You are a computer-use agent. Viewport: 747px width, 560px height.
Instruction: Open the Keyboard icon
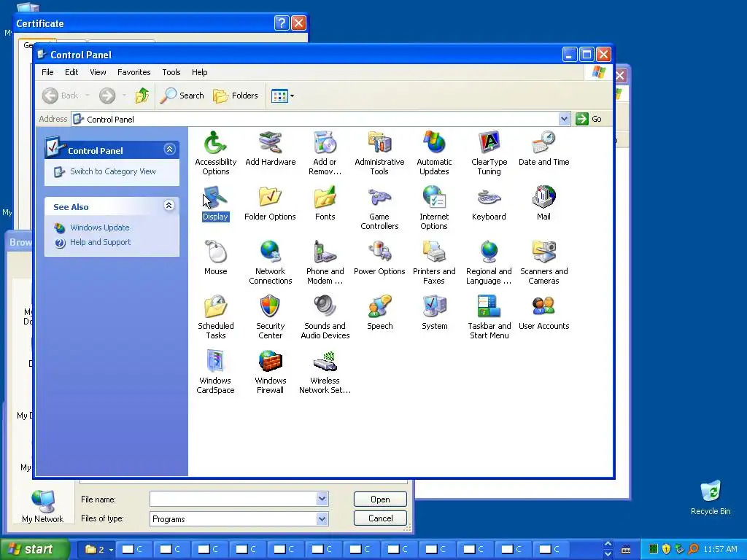[489, 203]
